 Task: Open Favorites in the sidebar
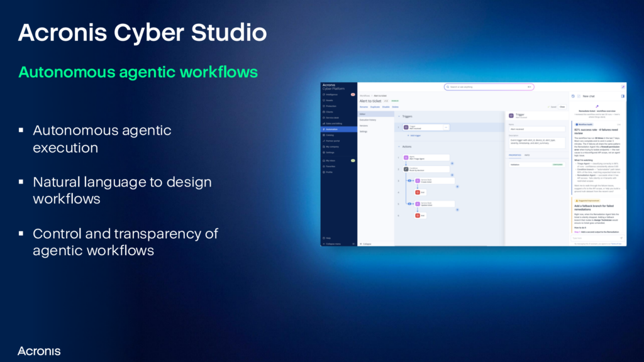pos(338,166)
